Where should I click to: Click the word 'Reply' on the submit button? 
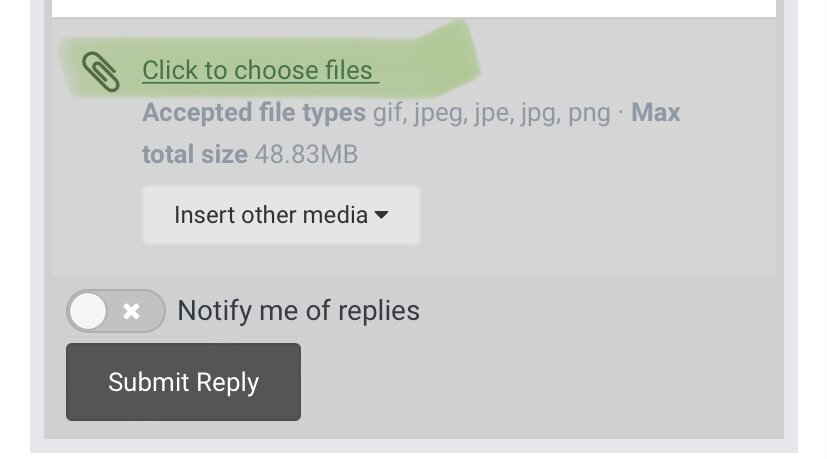[x=226, y=382]
